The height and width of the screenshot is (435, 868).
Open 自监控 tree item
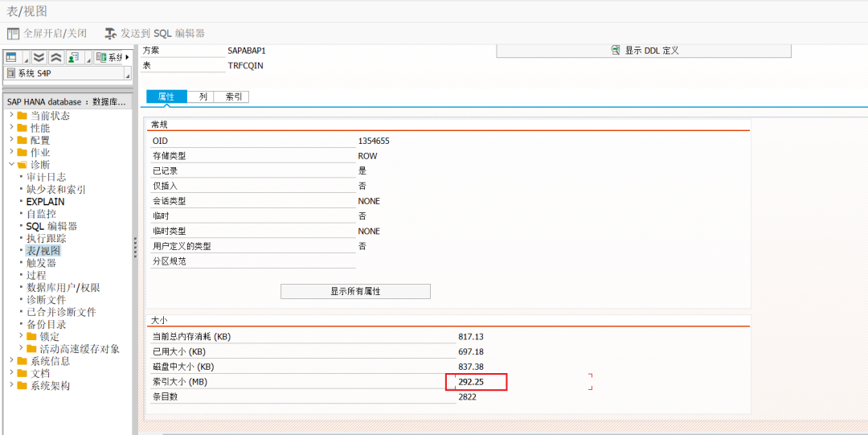pos(41,214)
